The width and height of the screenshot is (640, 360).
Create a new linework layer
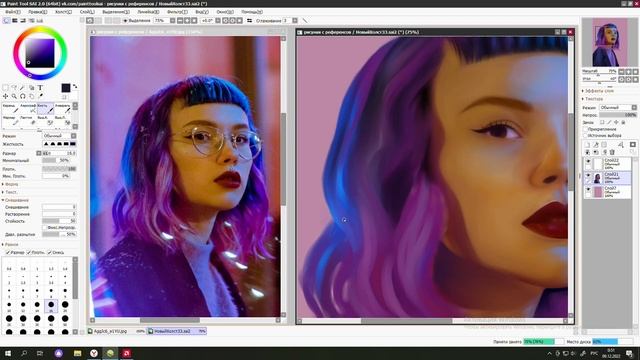click(x=596, y=145)
